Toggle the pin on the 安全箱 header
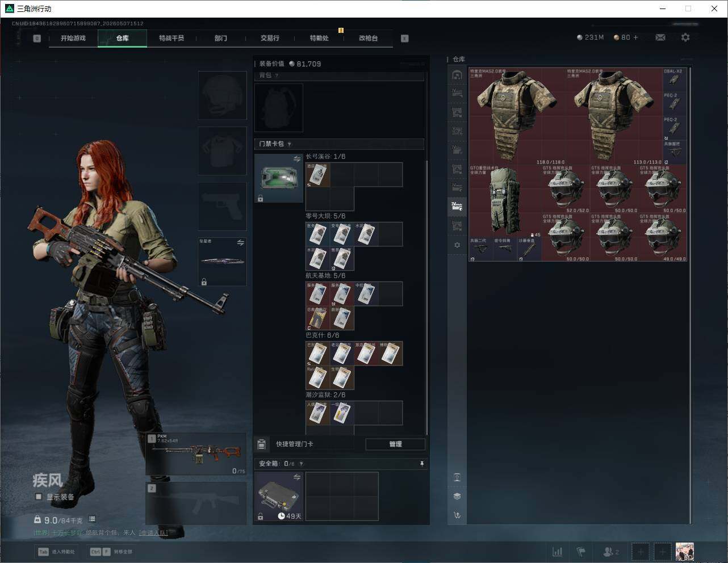The image size is (728, 563). coord(421,464)
